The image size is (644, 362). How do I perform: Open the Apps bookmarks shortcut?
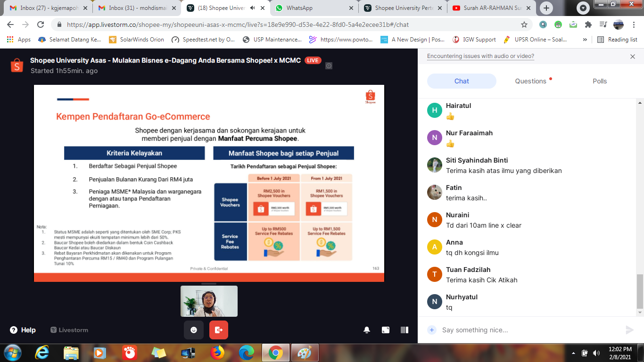(19, 40)
